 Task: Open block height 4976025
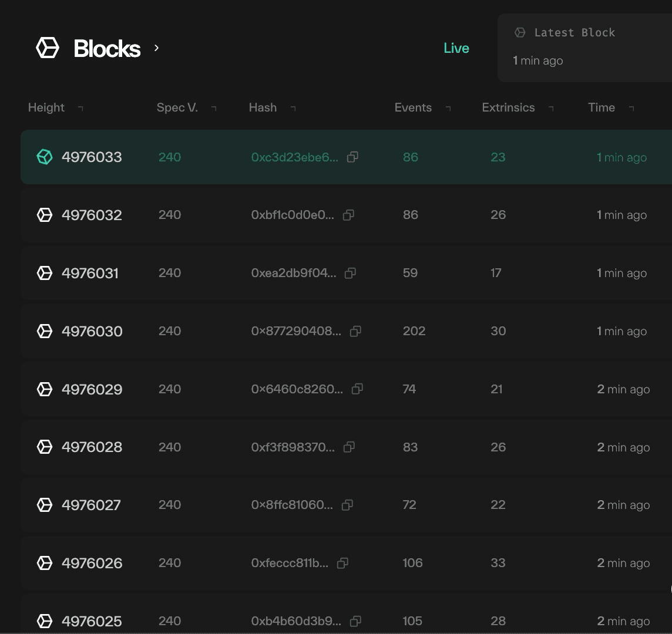pos(92,620)
